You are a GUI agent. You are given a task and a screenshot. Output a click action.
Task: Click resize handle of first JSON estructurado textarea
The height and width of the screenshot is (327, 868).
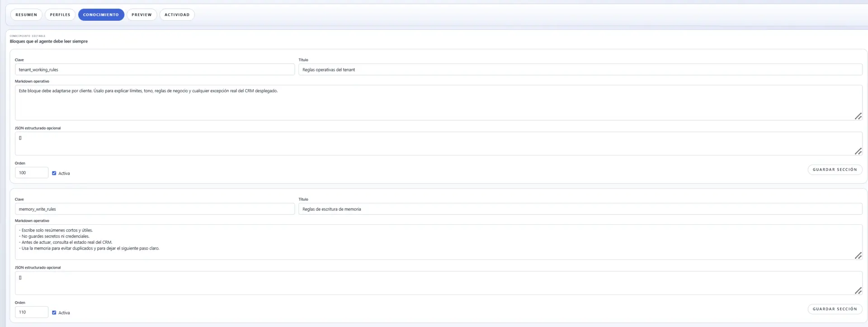[858, 152]
